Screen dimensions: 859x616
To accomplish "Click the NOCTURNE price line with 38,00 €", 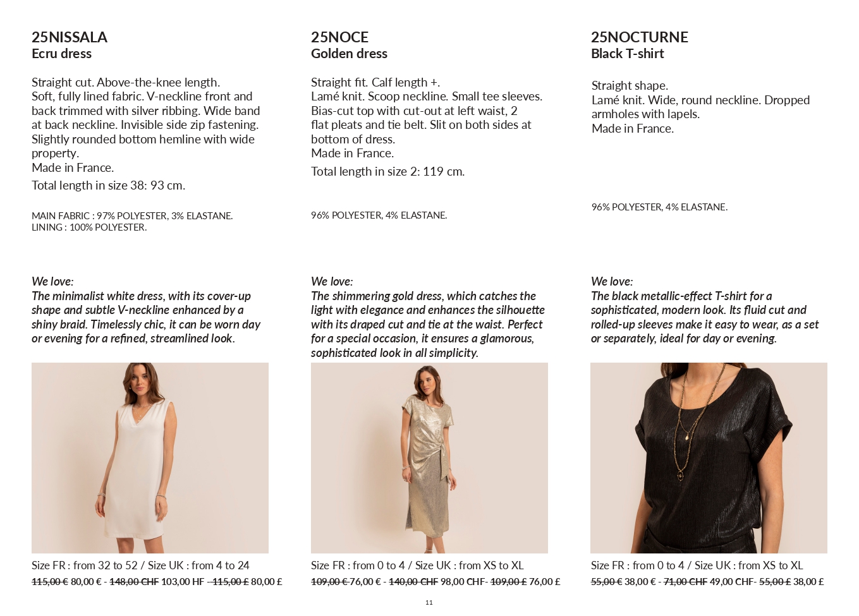I will (707, 581).
